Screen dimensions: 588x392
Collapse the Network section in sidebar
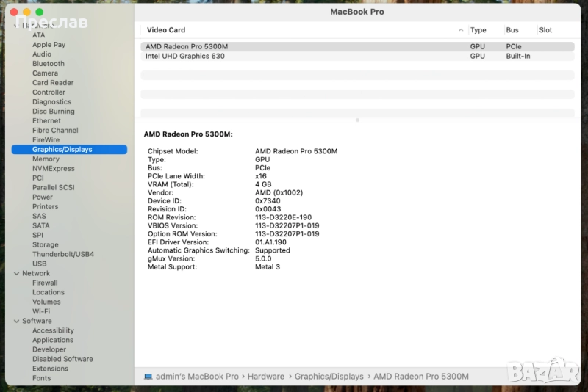click(16, 273)
